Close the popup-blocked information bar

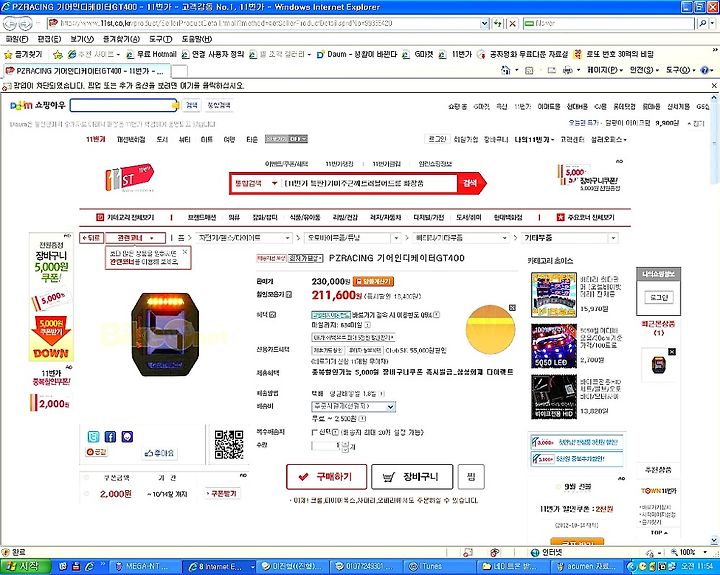[714, 86]
